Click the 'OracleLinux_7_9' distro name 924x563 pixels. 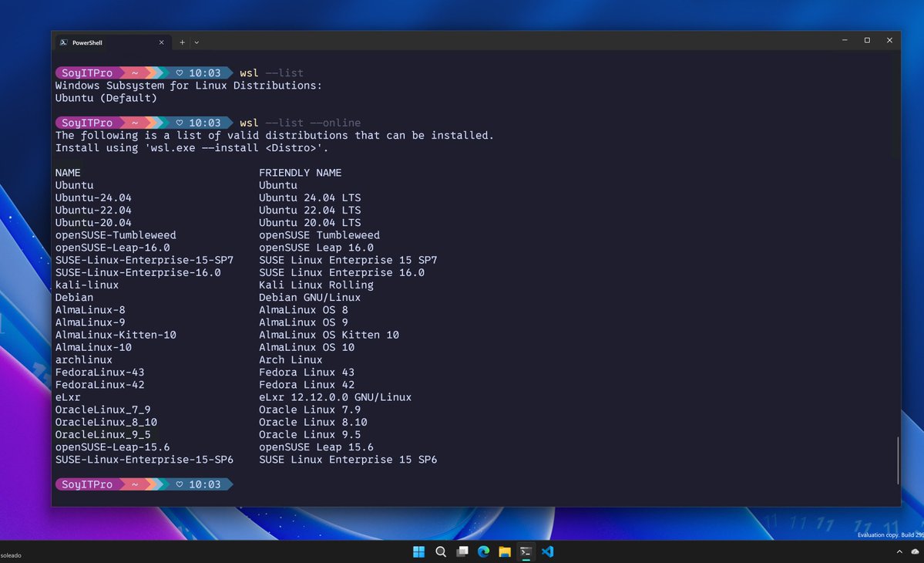tap(103, 410)
